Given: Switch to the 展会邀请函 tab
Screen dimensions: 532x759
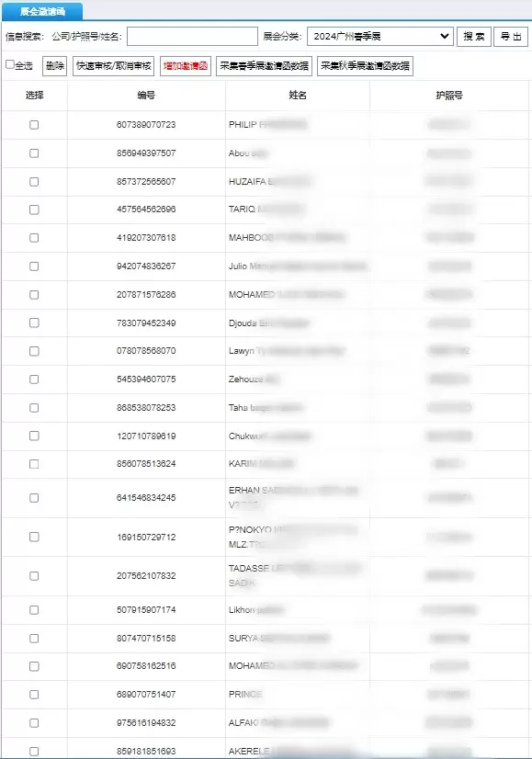Looking at the screenshot, I should click(42, 11).
